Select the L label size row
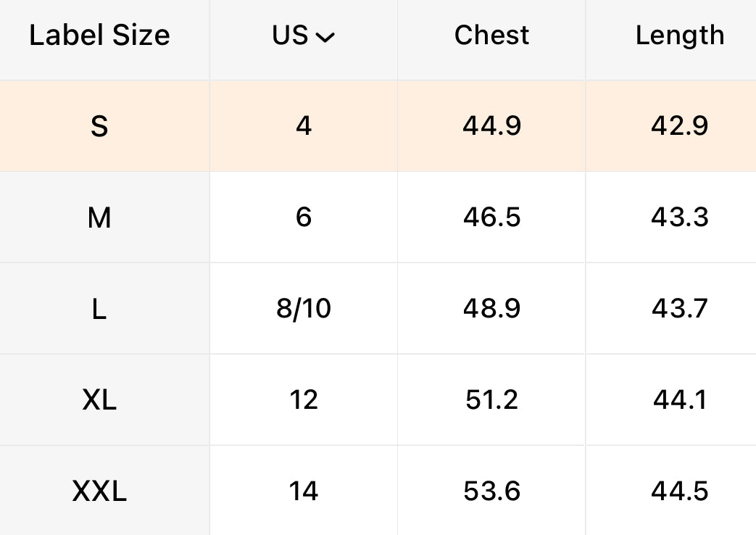 99,309
